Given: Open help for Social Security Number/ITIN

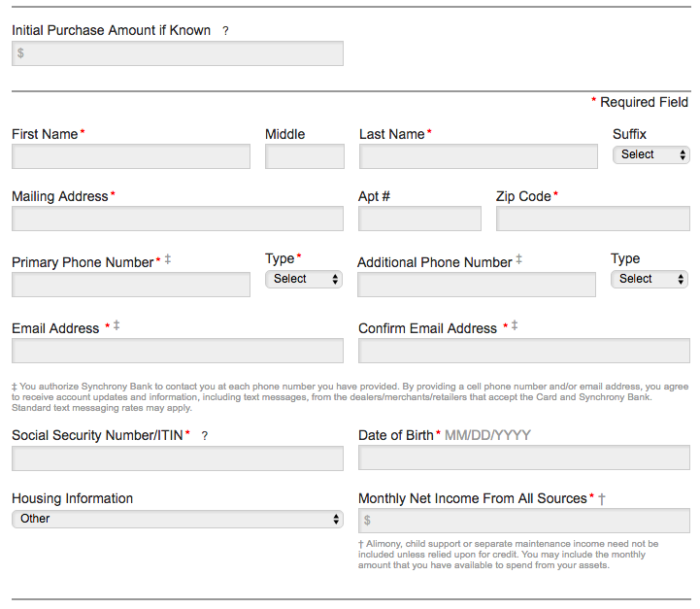Looking at the screenshot, I should [205, 436].
